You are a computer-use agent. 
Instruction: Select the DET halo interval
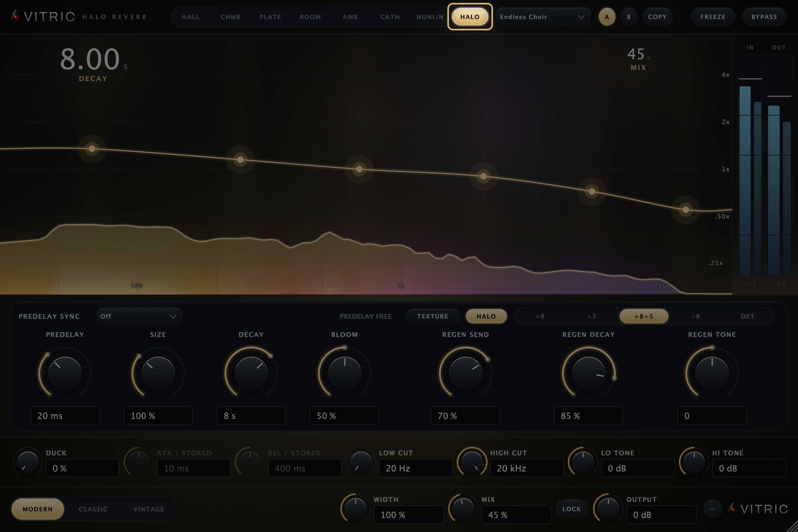(x=747, y=316)
